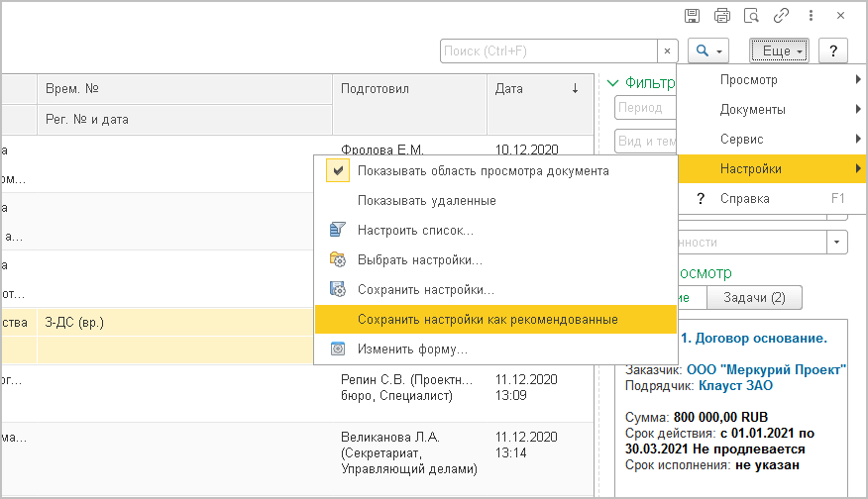Open the three-dots menu in the title bar
This screenshot has width=868, height=499.
click(811, 15)
